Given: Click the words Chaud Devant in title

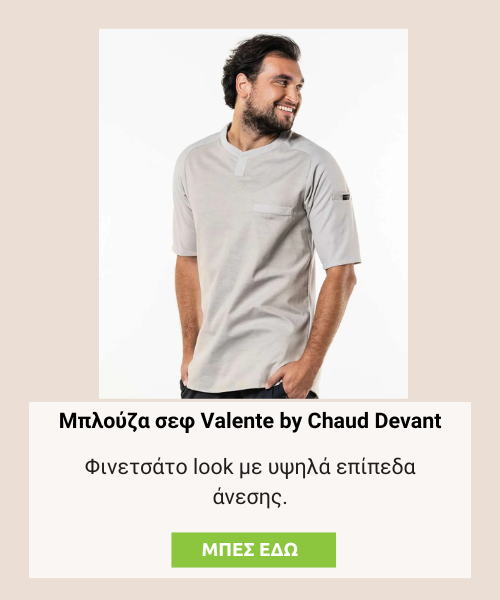Looking at the screenshot, I should point(374,421).
